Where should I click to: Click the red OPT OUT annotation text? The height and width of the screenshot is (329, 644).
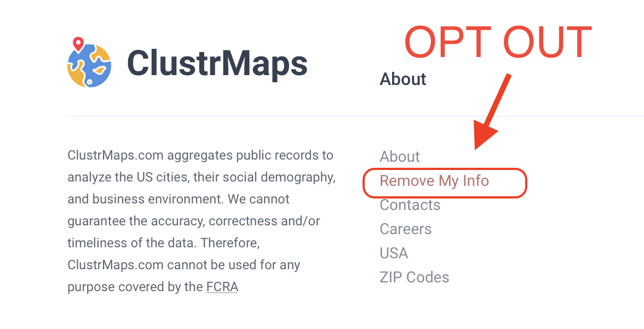click(x=498, y=42)
